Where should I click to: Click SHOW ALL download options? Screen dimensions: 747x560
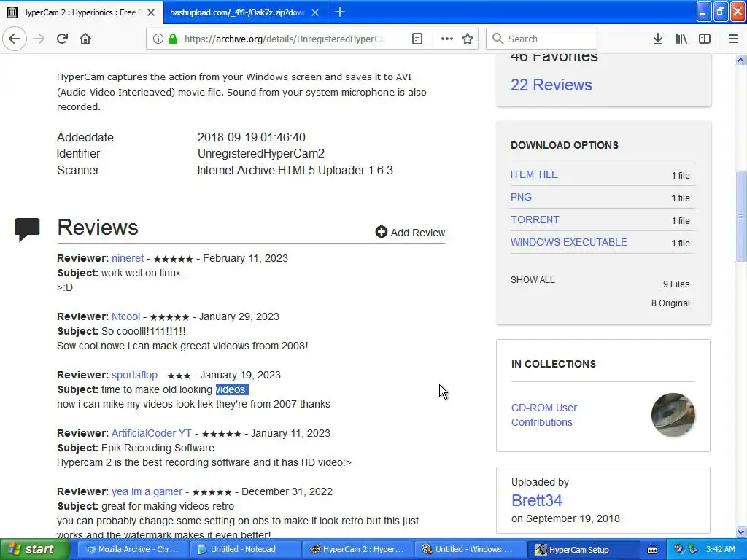click(x=533, y=280)
